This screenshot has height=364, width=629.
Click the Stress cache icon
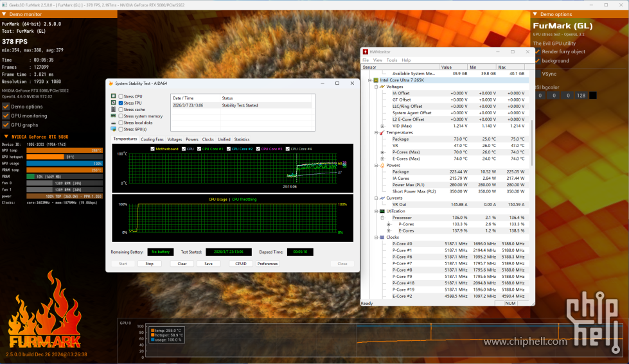coord(114,109)
